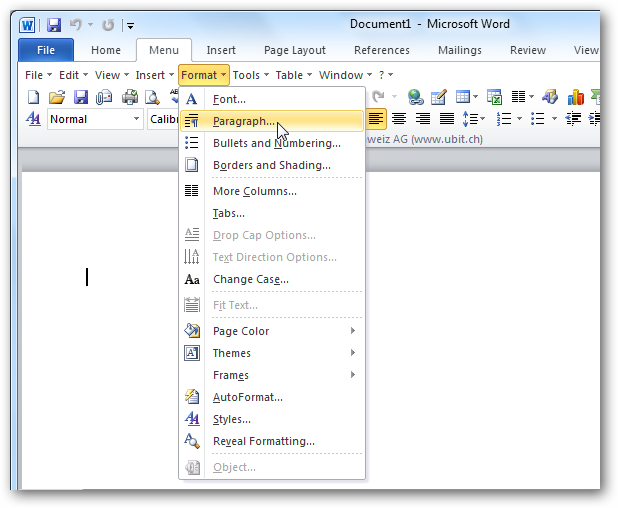Image resolution: width=618 pixels, height=508 pixels.
Task: Open the Normal style dropdown
Action: pyautogui.click(x=136, y=119)
